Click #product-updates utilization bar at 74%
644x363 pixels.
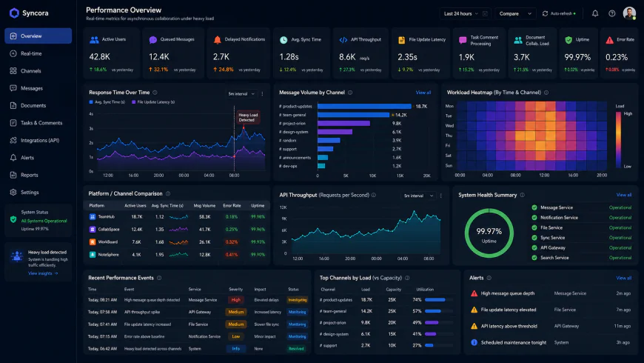(439, 300)
